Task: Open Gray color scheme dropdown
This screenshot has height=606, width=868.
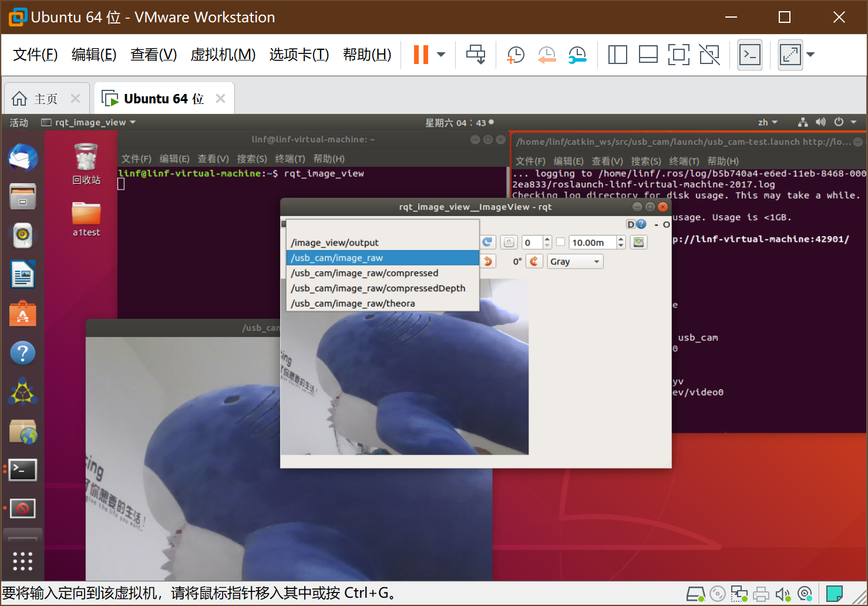Action: point(575,261)
